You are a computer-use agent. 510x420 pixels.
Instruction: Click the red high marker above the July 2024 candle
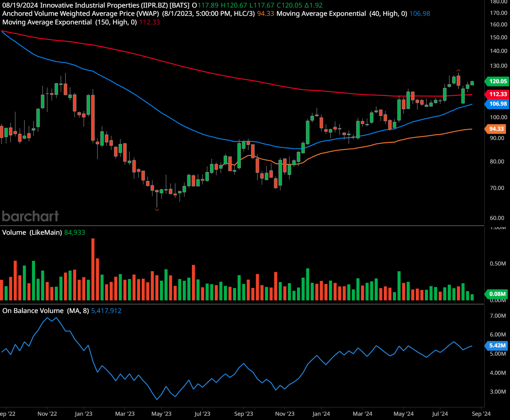point(458,71)
